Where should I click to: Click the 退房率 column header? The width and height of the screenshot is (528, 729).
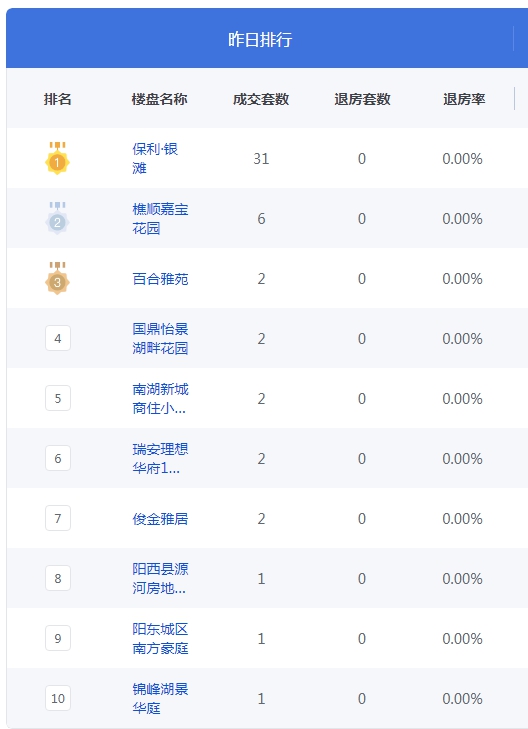point(464,99)
